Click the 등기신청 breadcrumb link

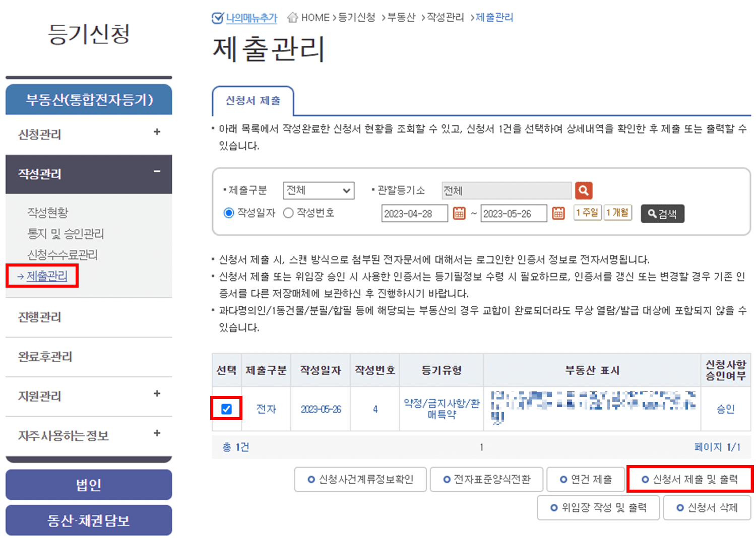(x=356, y=18)
